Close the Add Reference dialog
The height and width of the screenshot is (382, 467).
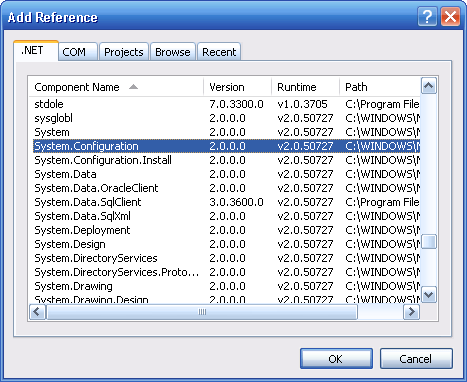coord(450,16)
